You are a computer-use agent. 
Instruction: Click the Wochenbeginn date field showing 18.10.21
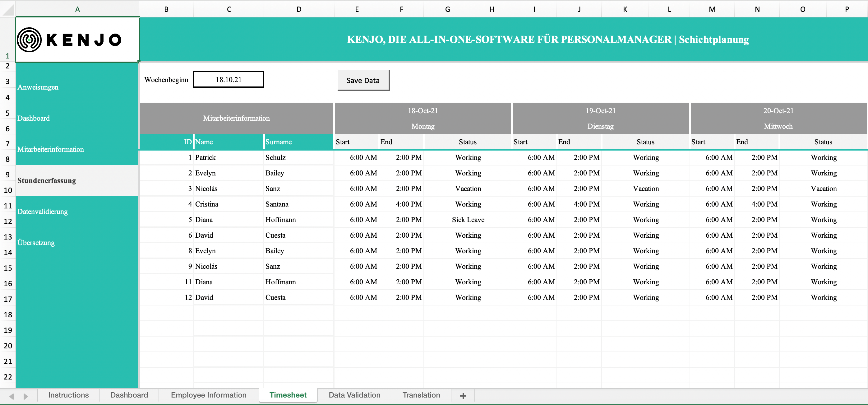(x=228, y=79)
